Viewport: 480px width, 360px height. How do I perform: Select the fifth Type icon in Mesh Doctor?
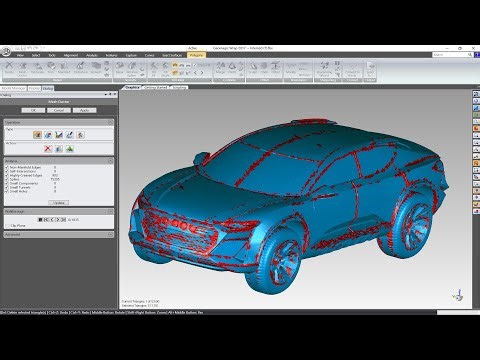[x=80, y=135]
